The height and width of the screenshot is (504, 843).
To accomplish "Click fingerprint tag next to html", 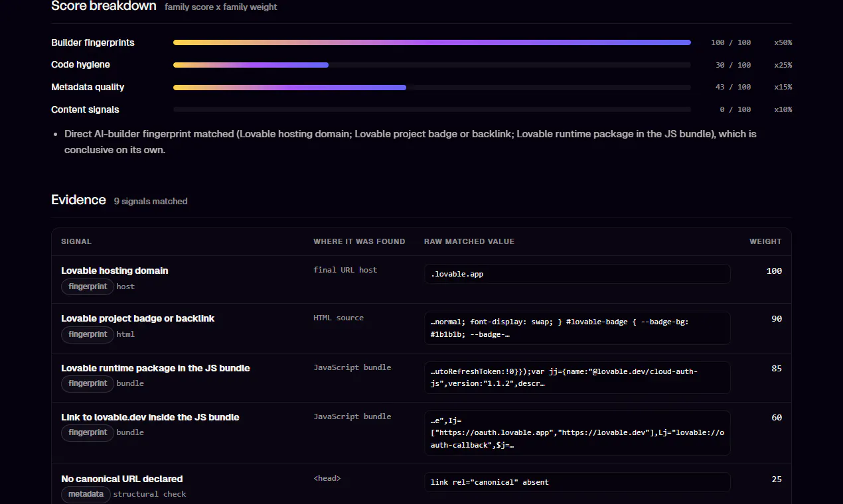I will 88,334.
